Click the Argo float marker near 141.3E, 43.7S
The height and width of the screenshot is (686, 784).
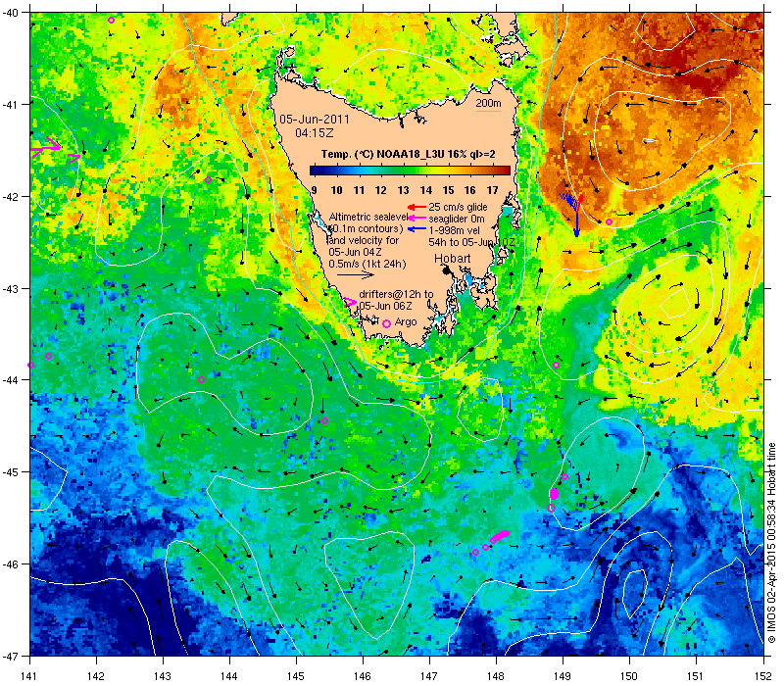[x=48, y=357]
